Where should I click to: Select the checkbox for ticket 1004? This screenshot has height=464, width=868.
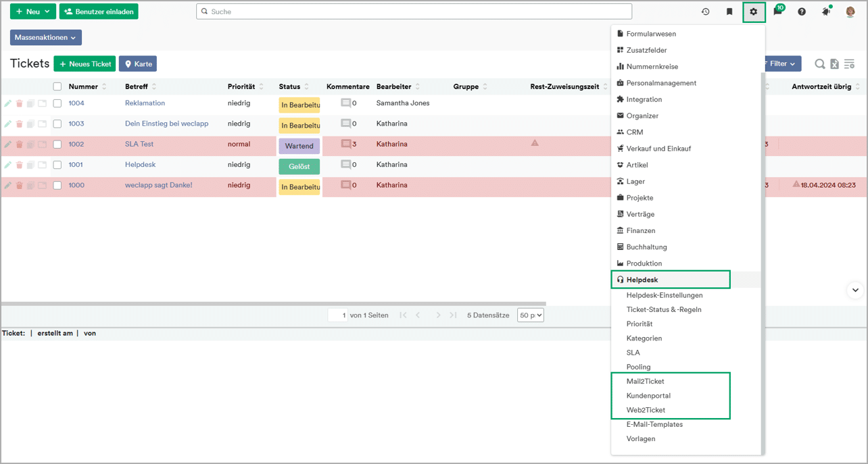(x=57, y=103)
